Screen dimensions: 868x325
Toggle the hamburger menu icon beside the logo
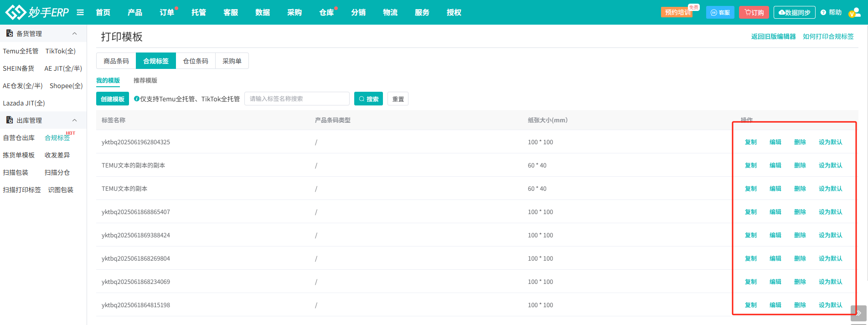[x=80, y=12]
